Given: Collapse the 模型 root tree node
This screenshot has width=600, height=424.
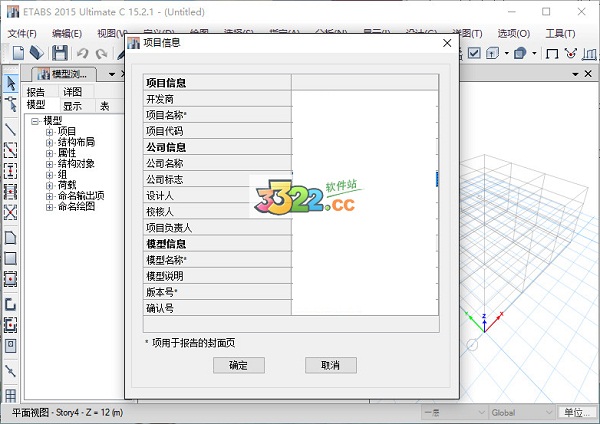Looking at the screenshot, I should coord(35,121).
